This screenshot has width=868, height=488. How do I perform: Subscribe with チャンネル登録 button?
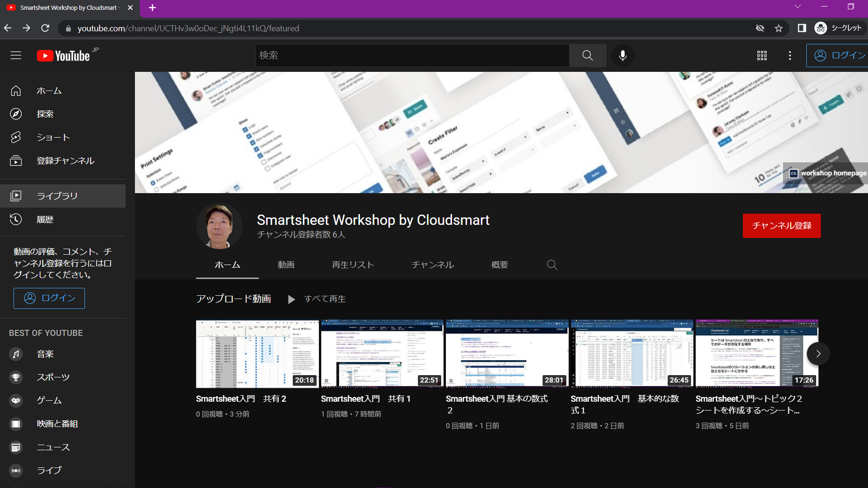pos(782,226)
